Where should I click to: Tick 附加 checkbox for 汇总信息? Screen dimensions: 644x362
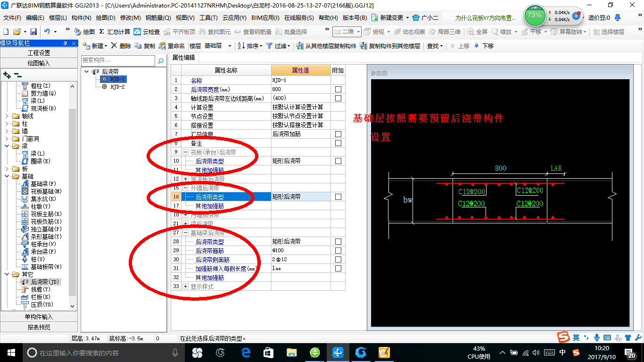point(338,134)
